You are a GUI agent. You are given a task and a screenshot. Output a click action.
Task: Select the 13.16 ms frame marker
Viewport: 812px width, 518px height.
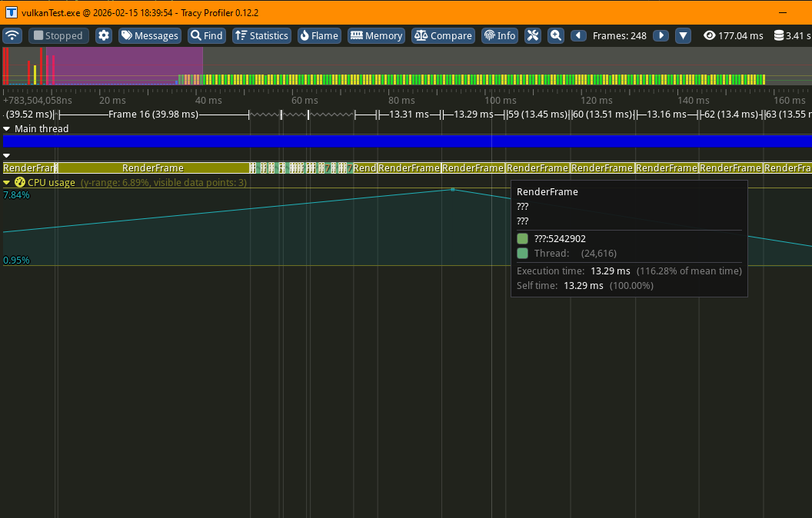(667, 115)
